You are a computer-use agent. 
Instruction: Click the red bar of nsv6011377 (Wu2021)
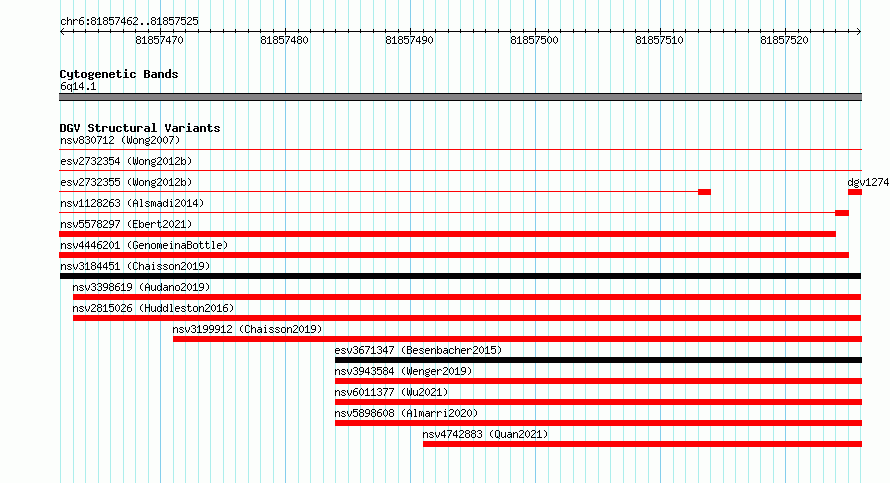pos(598,402)
